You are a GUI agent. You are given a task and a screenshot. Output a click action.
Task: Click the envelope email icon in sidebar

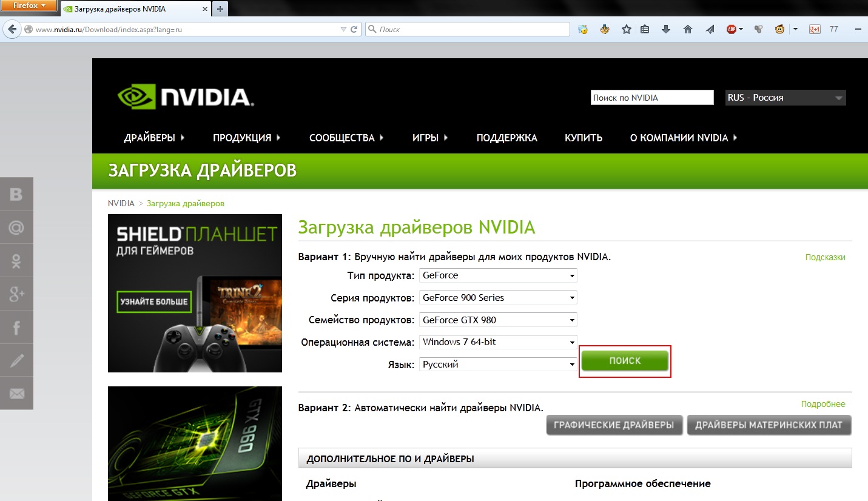[x=16, y=394]
